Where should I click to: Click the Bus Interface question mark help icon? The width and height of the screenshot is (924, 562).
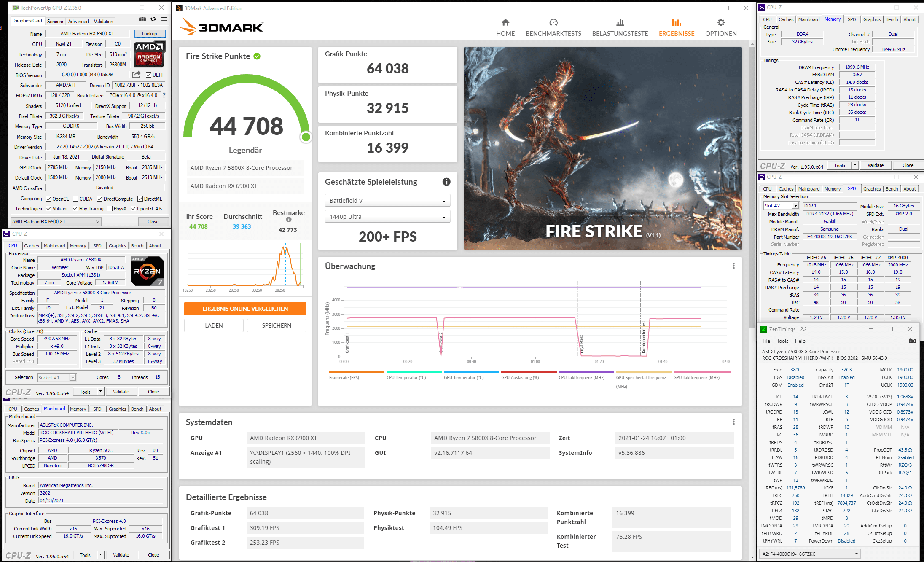164,95
